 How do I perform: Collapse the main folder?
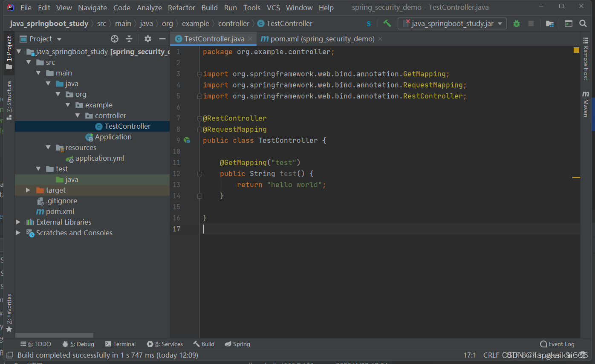(x=38, y=73)
